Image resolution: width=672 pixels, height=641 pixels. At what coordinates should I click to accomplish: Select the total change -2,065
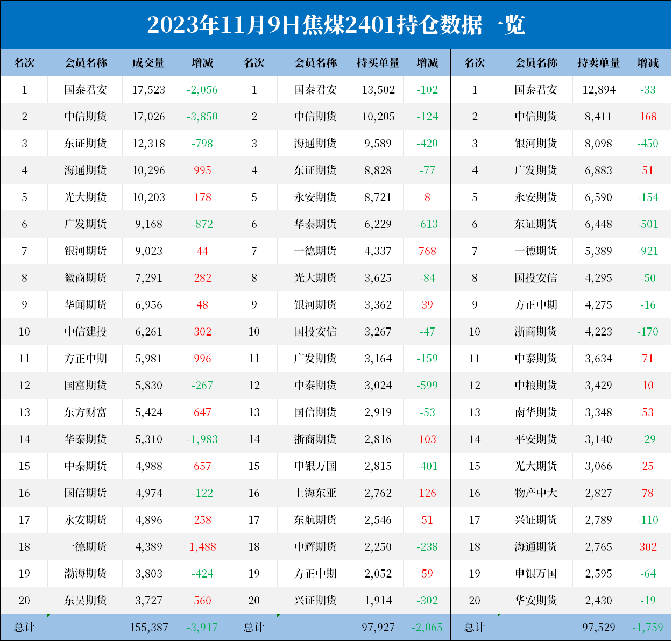tap(427, 628)
